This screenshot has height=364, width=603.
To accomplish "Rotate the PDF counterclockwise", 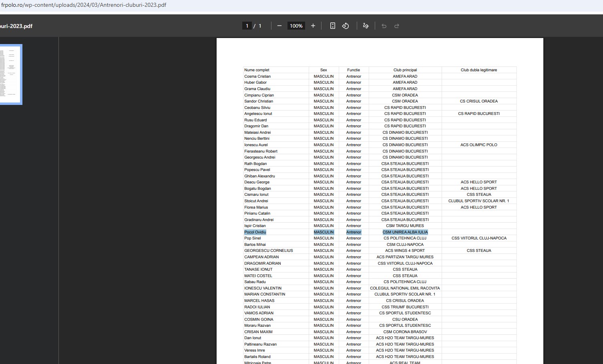I will [x=346, y=26].
